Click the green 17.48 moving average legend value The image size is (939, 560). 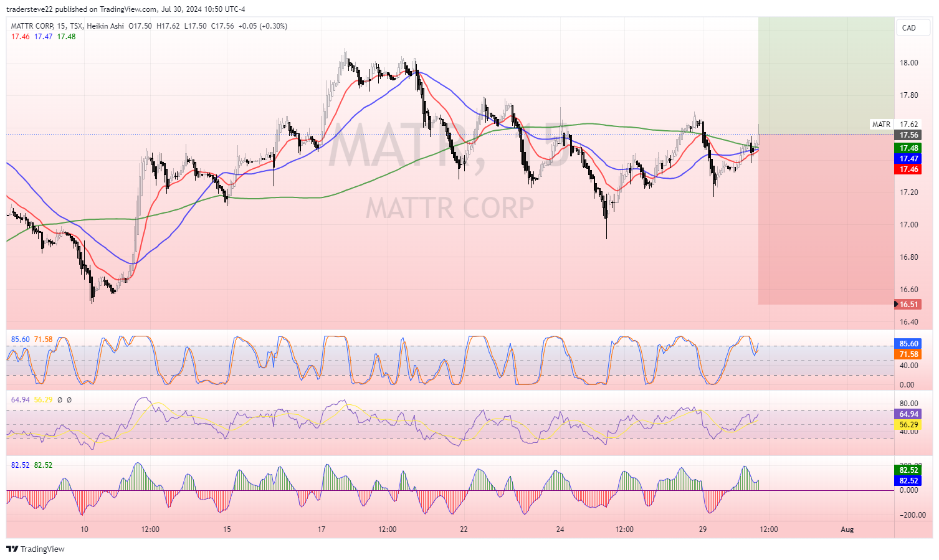66,37
